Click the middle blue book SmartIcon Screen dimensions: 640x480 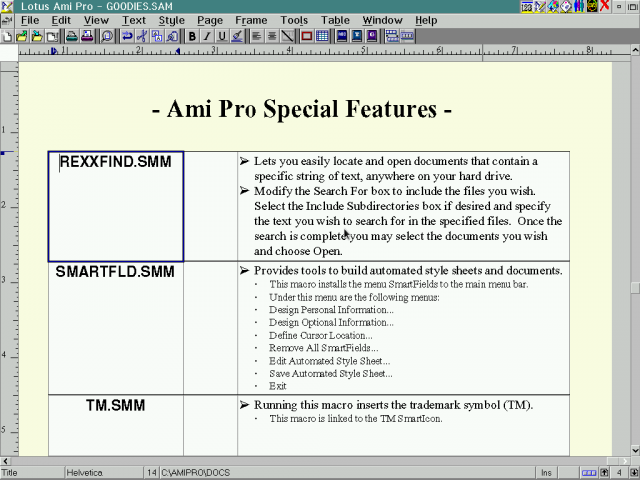point(357,36)
